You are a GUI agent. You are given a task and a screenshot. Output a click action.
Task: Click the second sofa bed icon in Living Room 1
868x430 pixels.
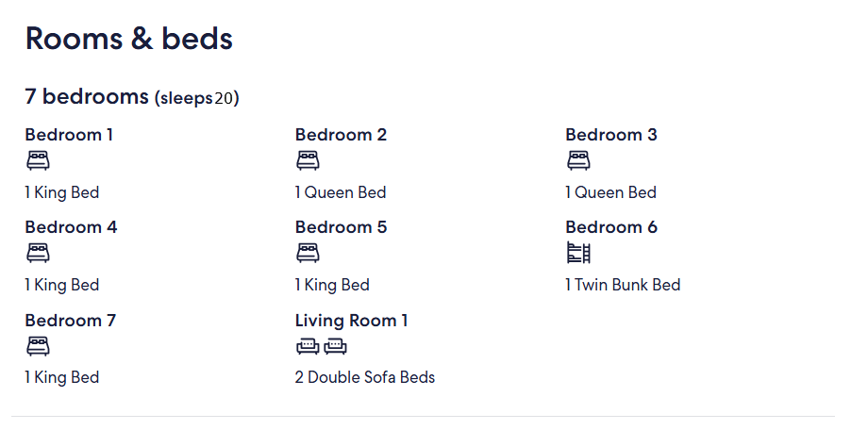(x=336, y=347)
